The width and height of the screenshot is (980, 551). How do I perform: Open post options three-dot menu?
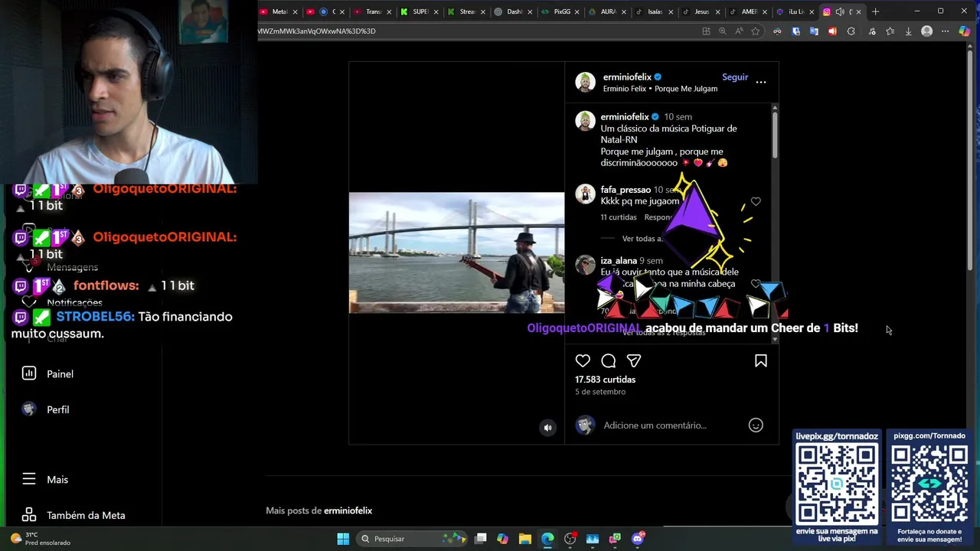761,82
